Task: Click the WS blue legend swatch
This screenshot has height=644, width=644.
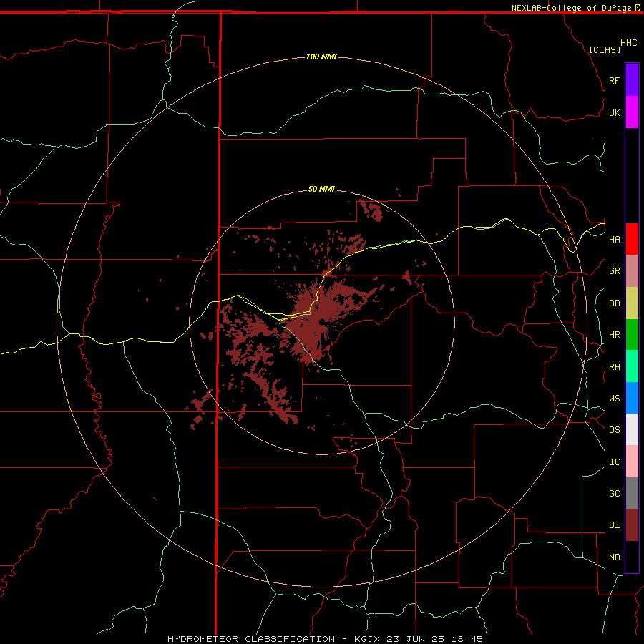Action: pos(632,398)
